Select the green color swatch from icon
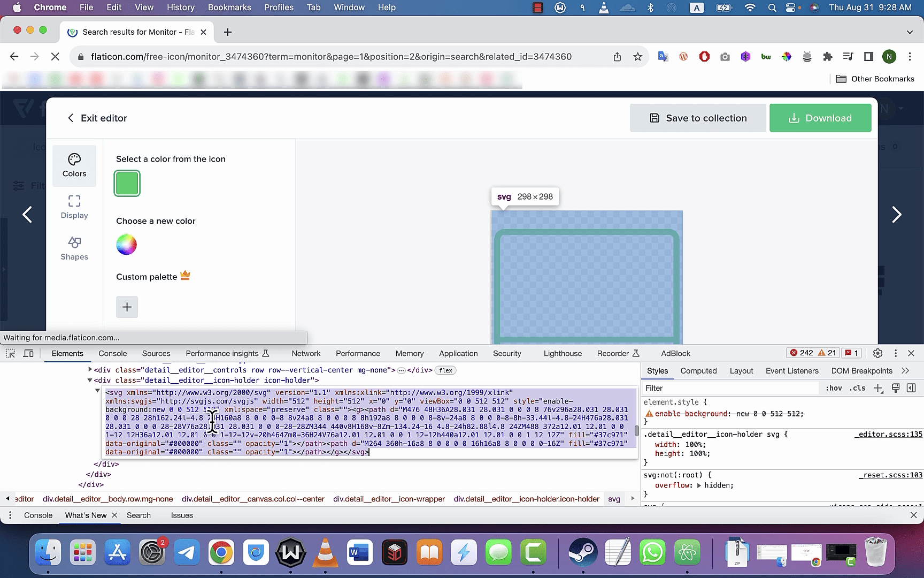The width and height of the screenshot is (924, 578). tap(127, 183)
